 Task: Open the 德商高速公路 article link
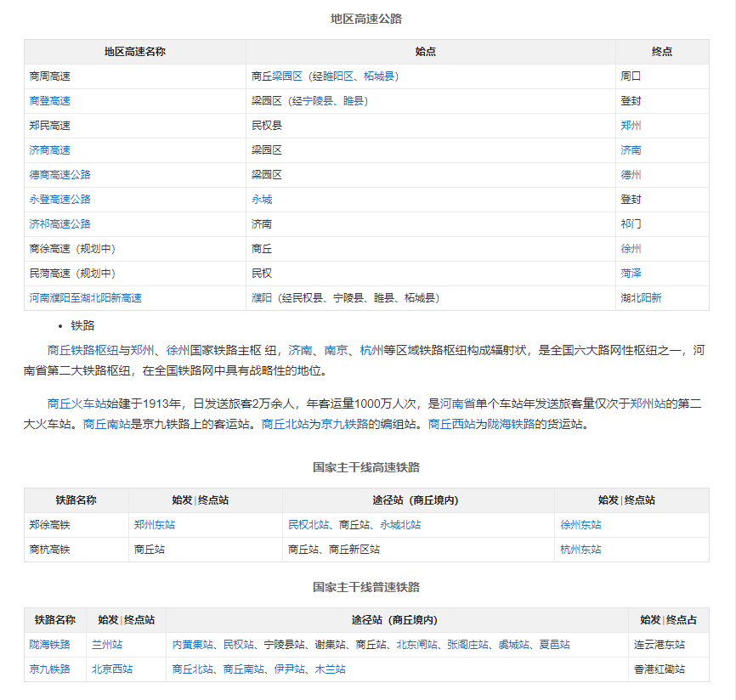(x=59, y=175)
